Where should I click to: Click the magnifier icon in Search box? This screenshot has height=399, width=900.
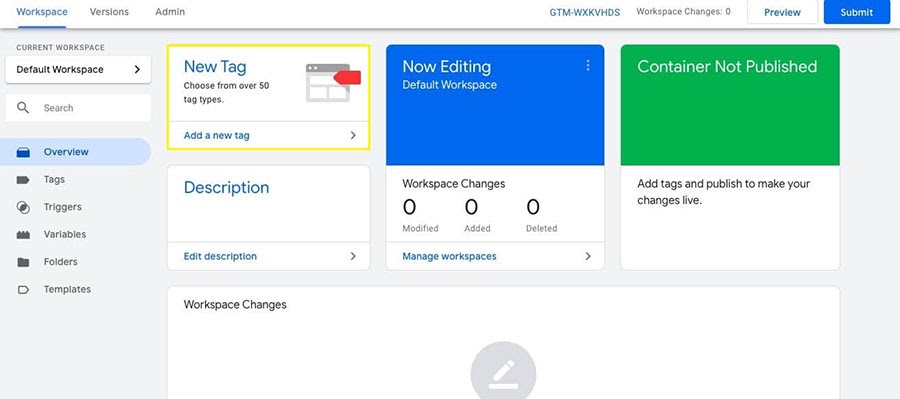click(23, 107)
